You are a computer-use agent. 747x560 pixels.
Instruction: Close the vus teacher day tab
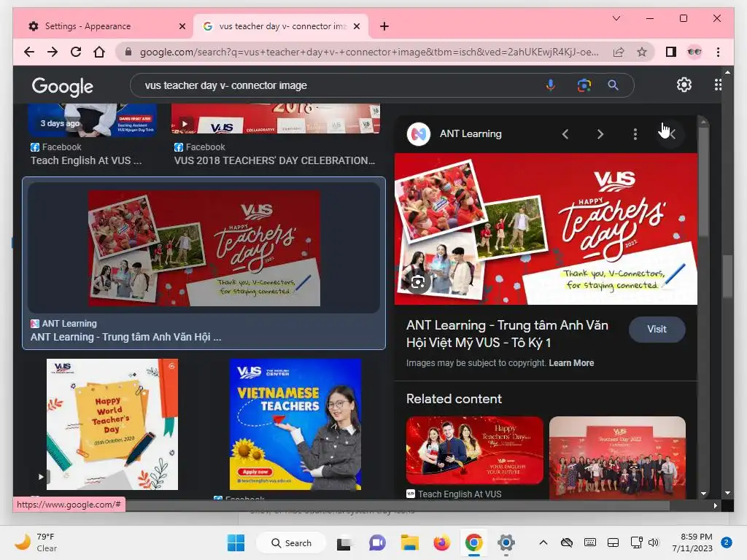(356, 26)
